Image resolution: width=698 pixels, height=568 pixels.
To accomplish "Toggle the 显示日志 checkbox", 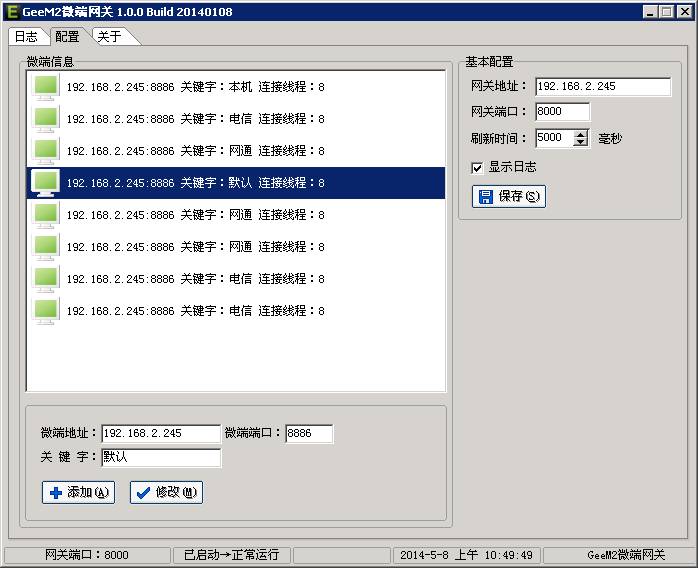I will pos(477,168).
